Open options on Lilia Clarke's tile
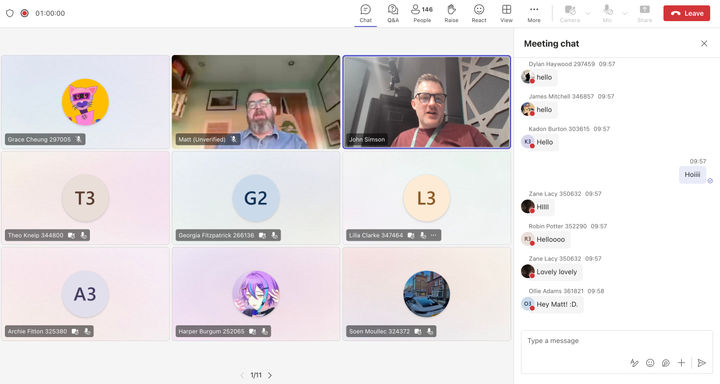The image size is (720, 384). click(434, 235)
